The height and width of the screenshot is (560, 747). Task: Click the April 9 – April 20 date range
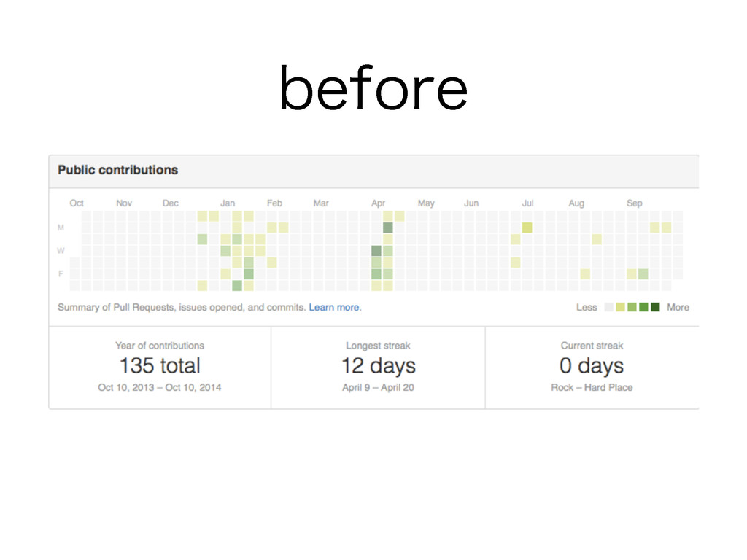tap(379, 388)
